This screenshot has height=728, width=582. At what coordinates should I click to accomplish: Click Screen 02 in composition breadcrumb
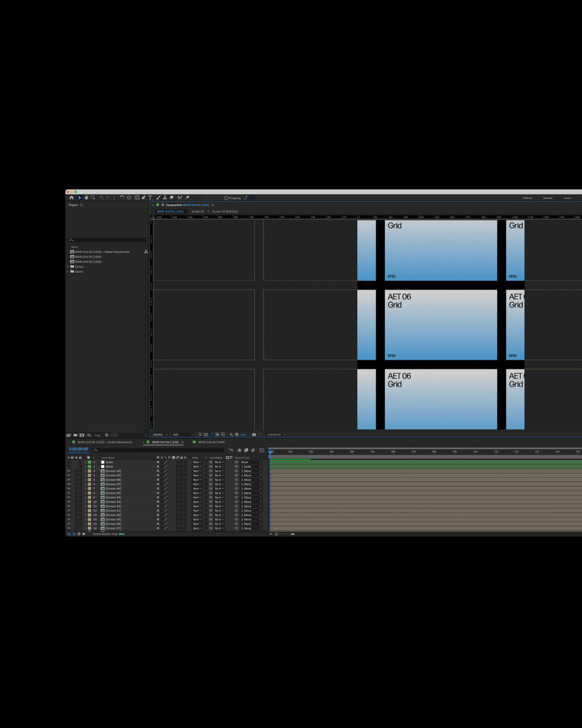198,211
